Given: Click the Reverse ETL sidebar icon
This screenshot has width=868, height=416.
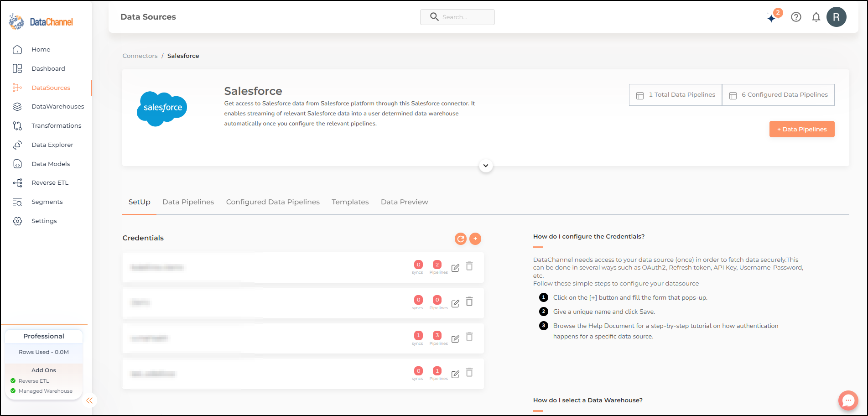Looking at the screenshot, I should 17,183.
